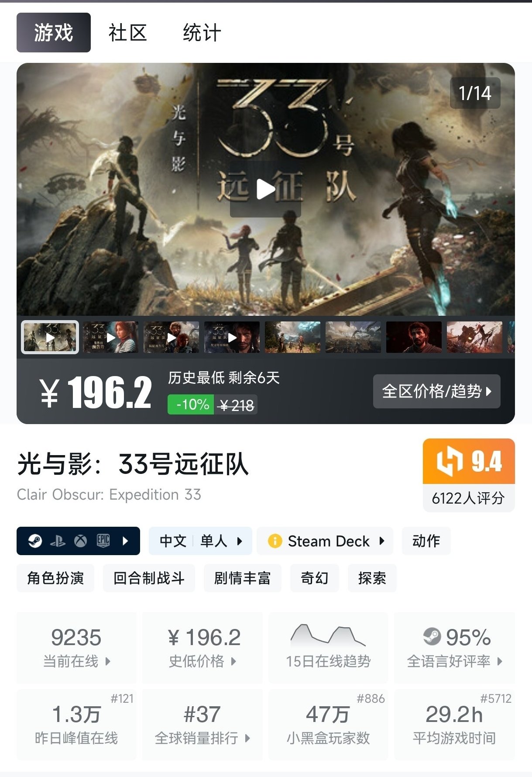
Task: Expand Steam Deck compatibility details
Action: click(325, 541)
